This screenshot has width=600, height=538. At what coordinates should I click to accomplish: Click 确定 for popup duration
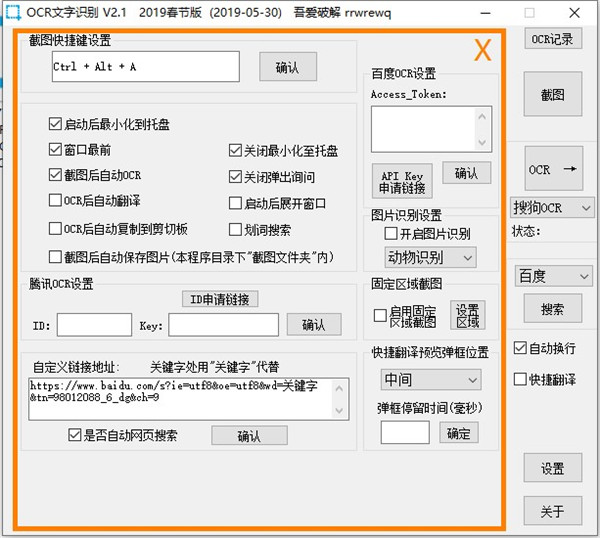459,433
